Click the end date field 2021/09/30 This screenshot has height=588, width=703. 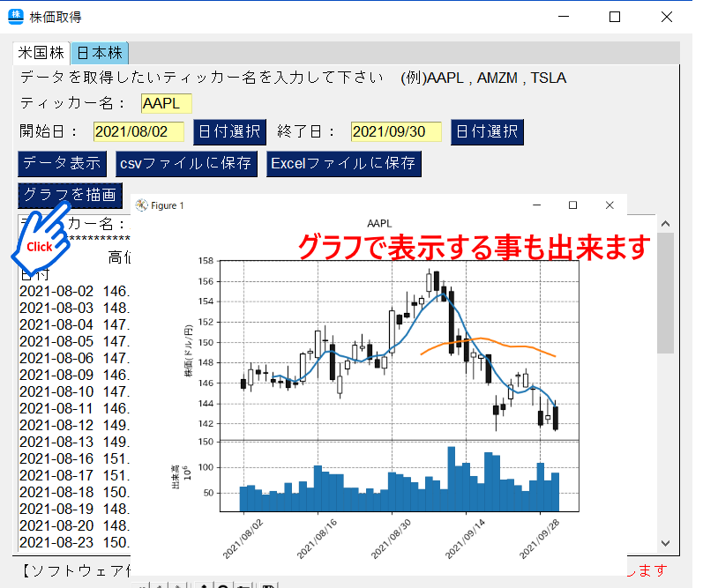point(396,131)
